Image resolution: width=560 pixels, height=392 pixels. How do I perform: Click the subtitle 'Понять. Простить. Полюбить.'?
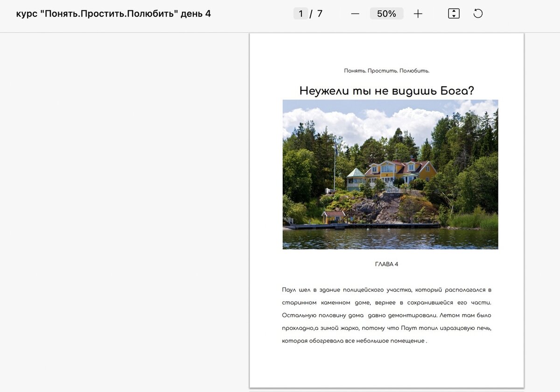[386, 71]
